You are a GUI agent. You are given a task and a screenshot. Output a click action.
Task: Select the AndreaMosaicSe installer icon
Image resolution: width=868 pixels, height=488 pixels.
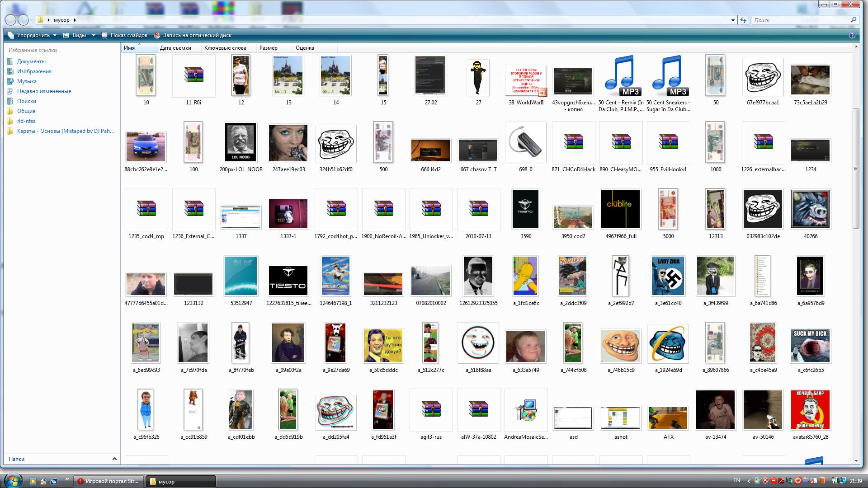[x=526, y=410]
